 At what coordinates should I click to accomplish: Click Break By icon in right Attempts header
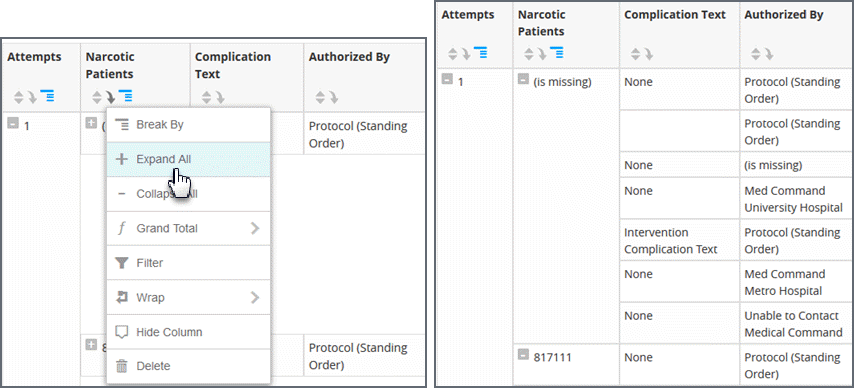click(480, 53)
